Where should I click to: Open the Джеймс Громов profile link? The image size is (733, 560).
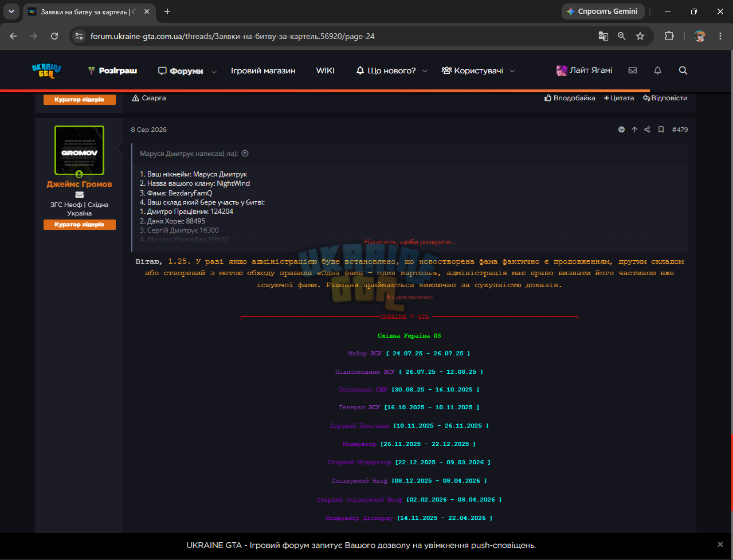tap(79, 184)
